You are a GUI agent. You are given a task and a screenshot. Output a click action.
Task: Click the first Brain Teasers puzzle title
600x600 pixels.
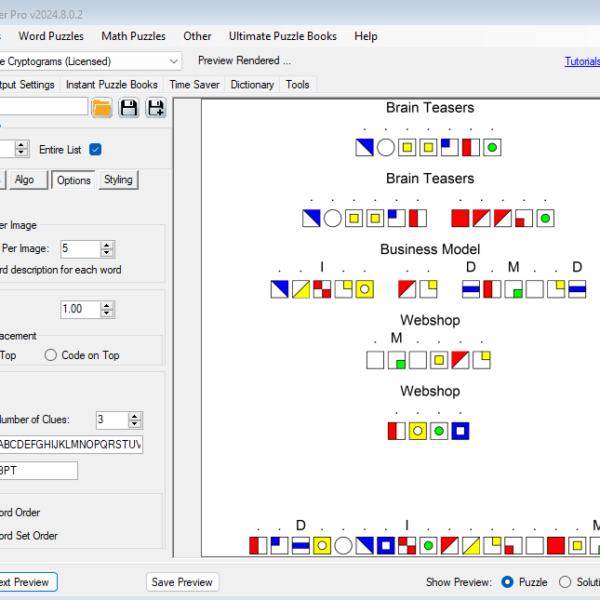coord(430,108)
